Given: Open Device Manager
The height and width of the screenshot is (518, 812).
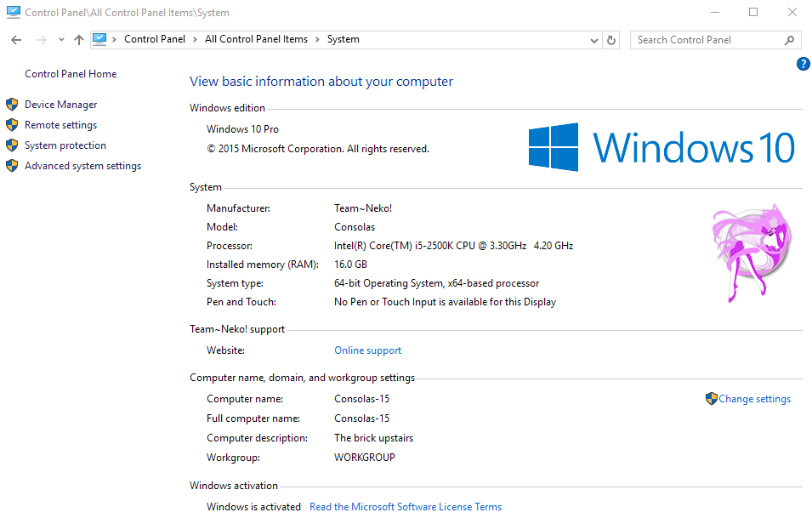Looking at the screenshot, I should (60, 105).
